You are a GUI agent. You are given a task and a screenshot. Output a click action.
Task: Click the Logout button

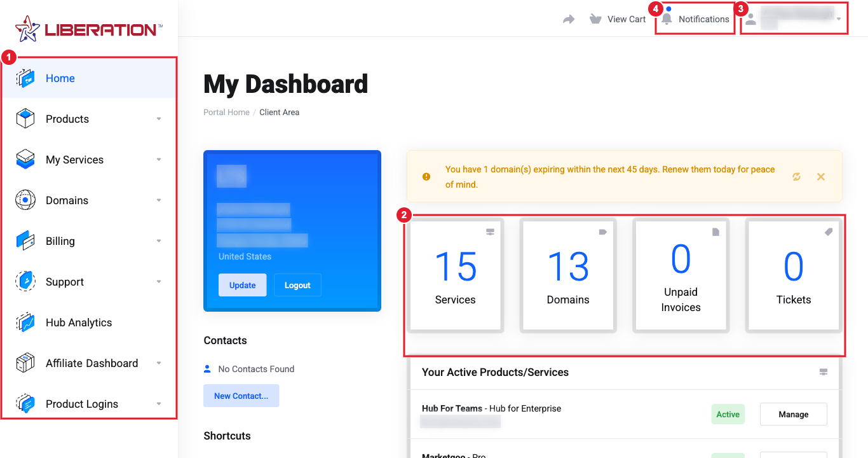[x=297, y=285]
